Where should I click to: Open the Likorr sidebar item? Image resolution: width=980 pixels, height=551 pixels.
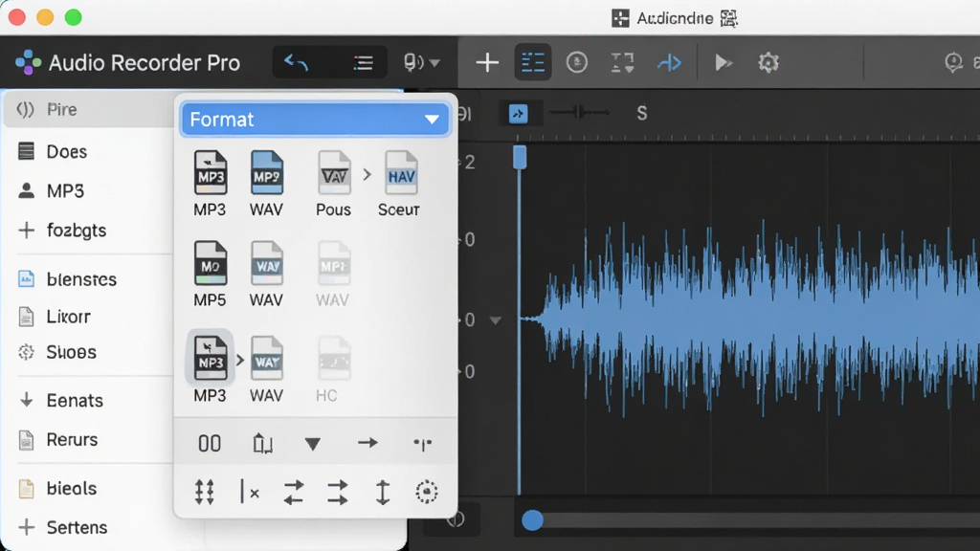(x=89, y=316)
